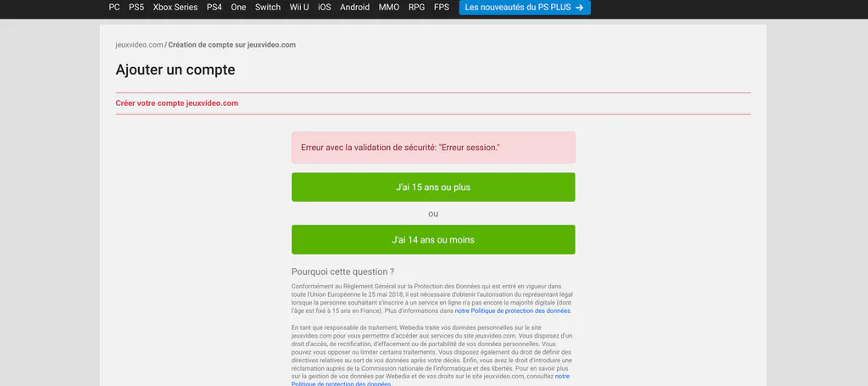Open first notre Politique de protection des données link

(513, 311)
